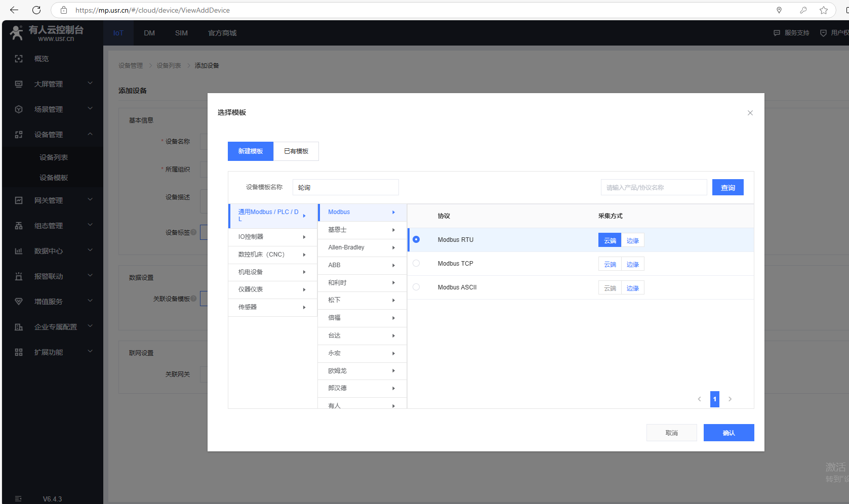This screenshot has height=504, width=849.
Task: Click the location pin icon in address bar
Action: point(779,10)
